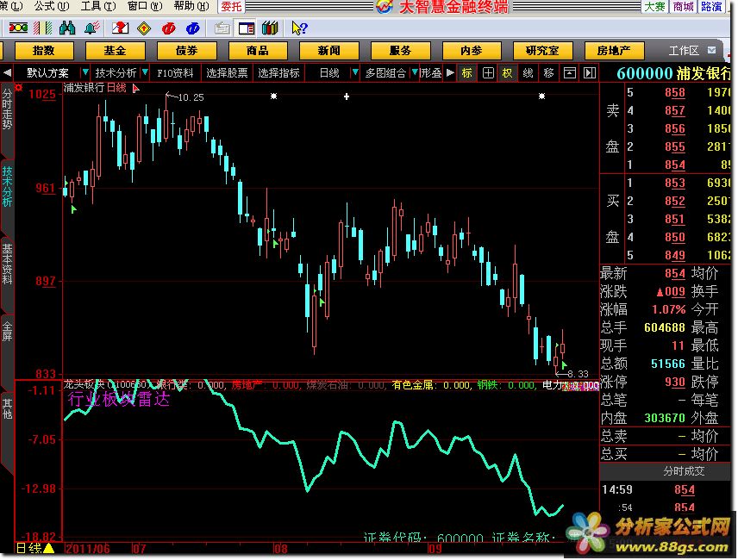Open the books library icon

270,28
